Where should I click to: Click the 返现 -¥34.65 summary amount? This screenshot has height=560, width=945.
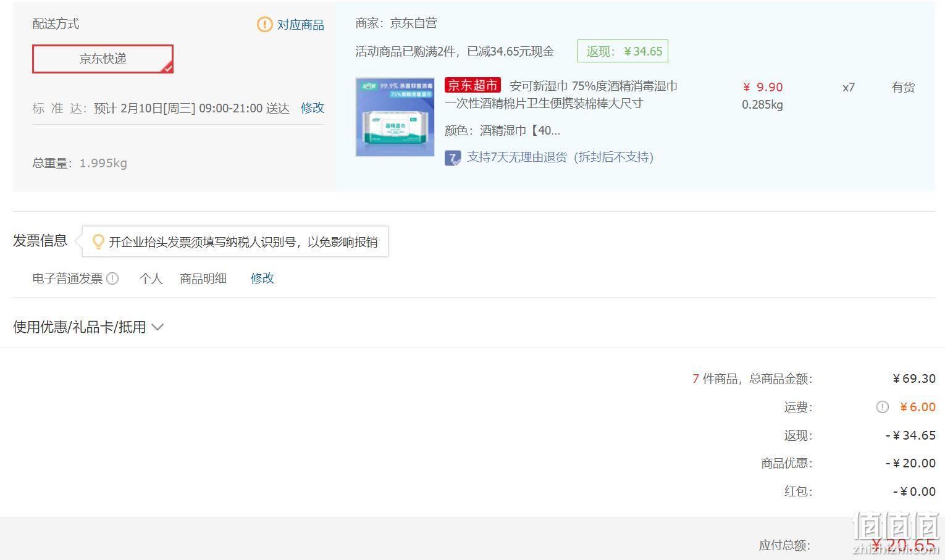pyautogui.click(x=910, y=435)
